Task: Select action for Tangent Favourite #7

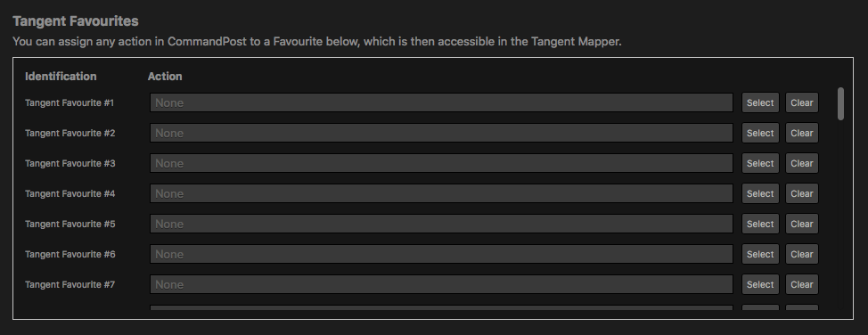Action: [760, 284]
